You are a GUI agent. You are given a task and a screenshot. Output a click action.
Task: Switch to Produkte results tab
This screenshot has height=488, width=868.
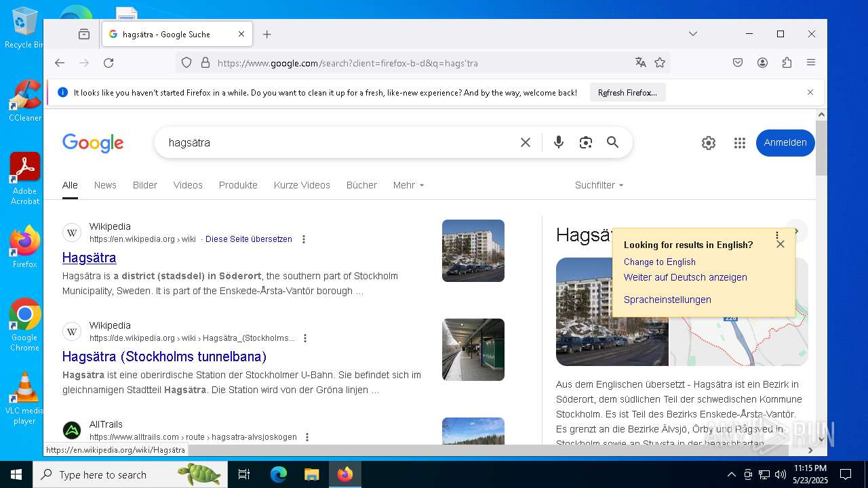tap(238, 185)
